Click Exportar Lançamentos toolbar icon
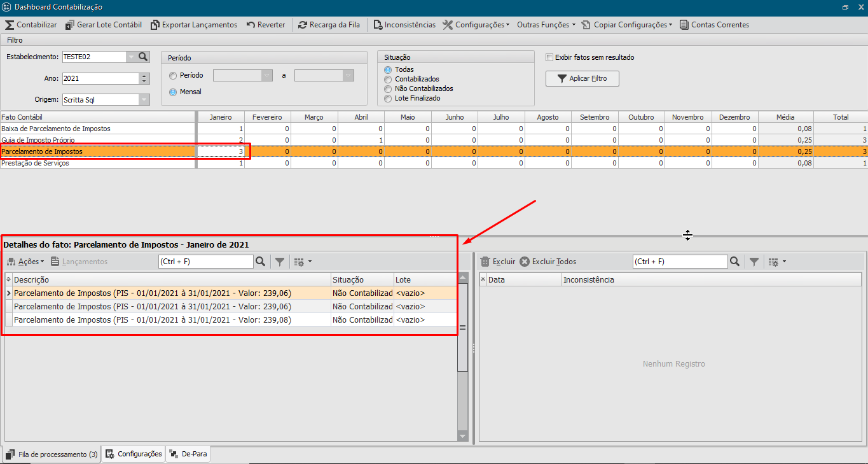The image size is (868, 464). 155,25
